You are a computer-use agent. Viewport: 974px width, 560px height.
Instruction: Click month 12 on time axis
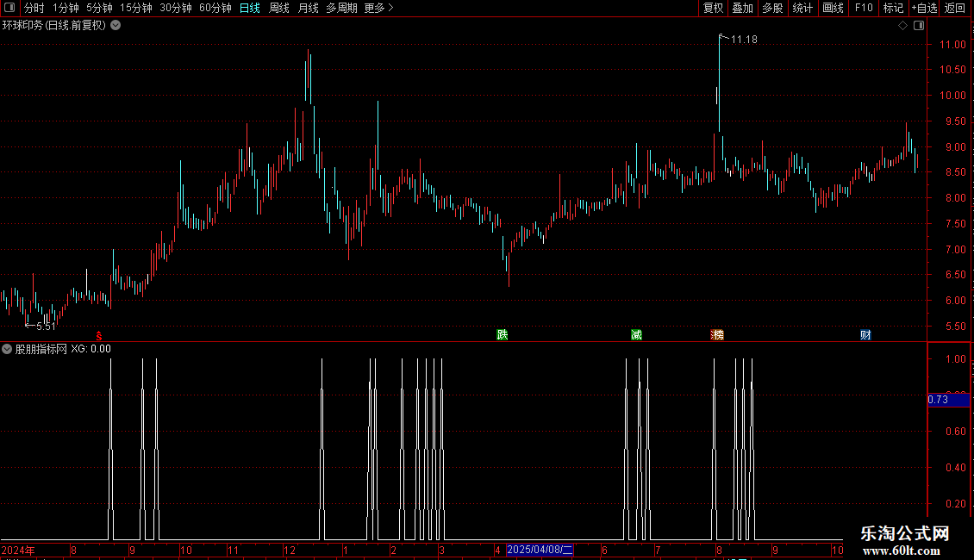point(290,550)
